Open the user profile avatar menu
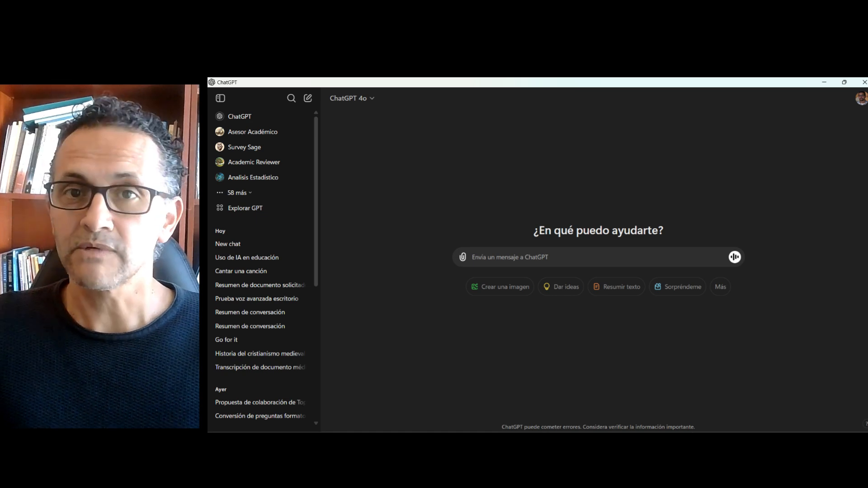Screen dimensions: 868x488 point(861,98)
